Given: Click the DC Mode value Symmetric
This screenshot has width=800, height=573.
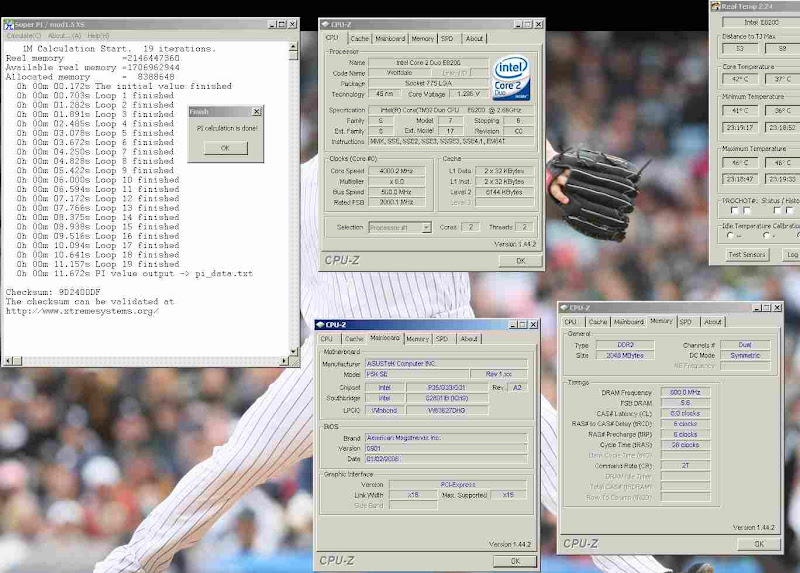Looking at the screenshot, I should pyautogui.click(x=745, y=356).
